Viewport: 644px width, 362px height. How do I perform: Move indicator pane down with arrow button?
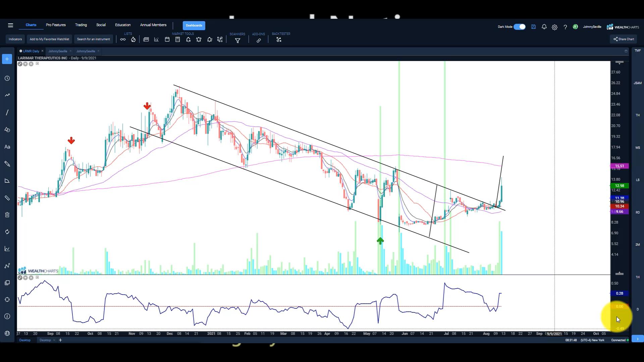(x=25, y=278)
